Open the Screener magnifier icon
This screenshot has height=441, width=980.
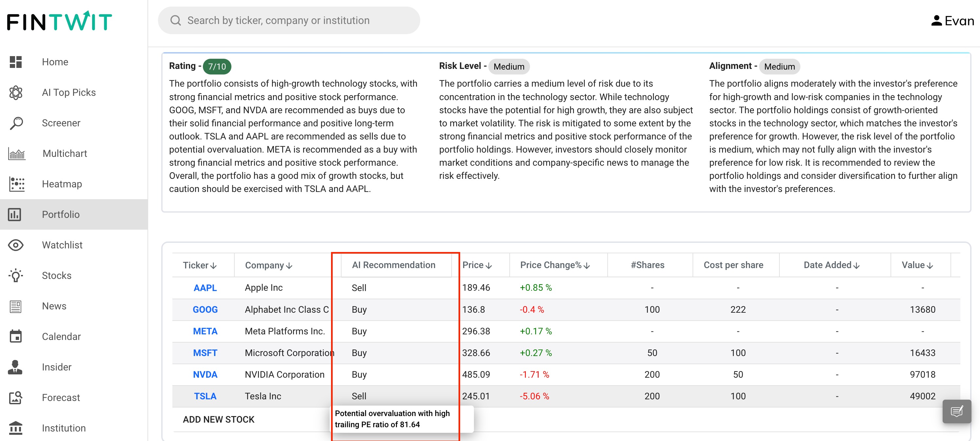point(16,123)
